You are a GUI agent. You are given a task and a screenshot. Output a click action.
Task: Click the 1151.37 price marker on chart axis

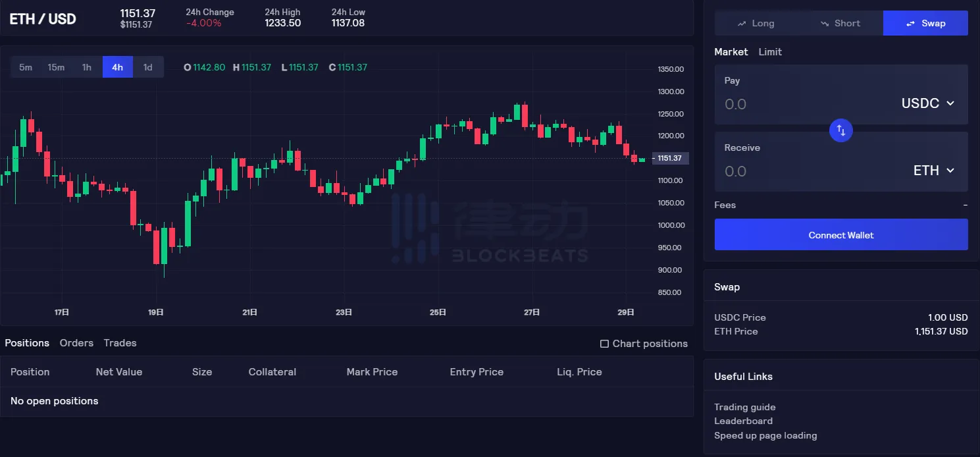click(670, 158)
